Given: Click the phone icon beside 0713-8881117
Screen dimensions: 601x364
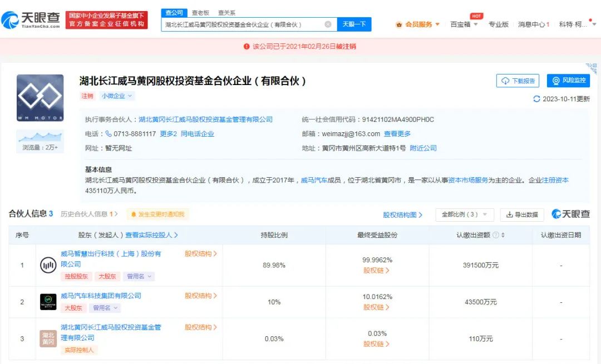Looking at the screenshot, I should pos(109,133).
